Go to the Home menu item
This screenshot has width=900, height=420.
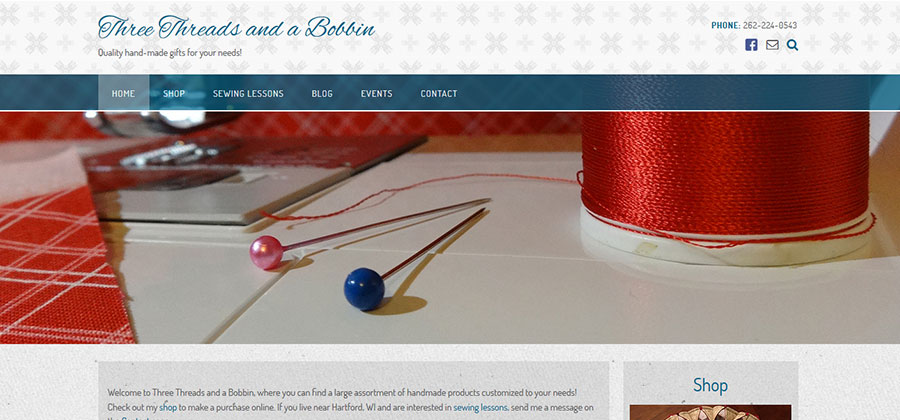123,93
